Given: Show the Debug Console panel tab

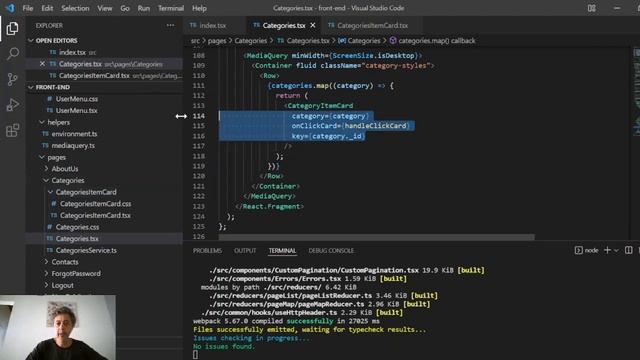Looking at the screenshot, I should (x=331, y=251).
